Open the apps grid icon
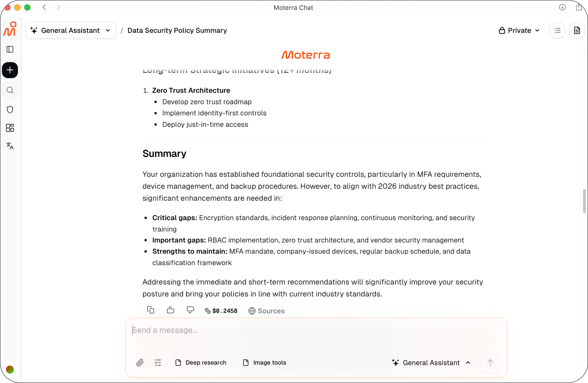This screenshot has height=383, width=588. 10,128
